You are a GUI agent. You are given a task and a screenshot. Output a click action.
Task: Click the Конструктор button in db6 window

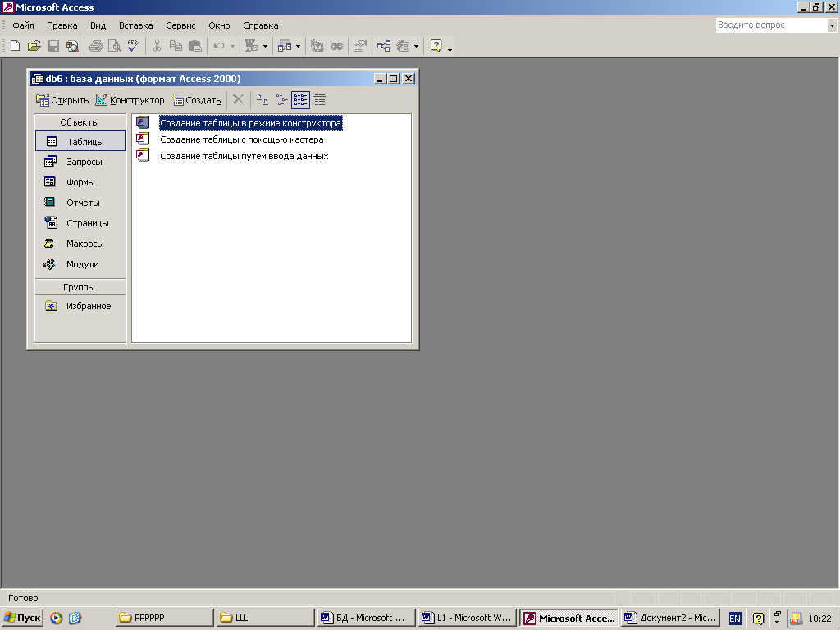tap(130, 100)
